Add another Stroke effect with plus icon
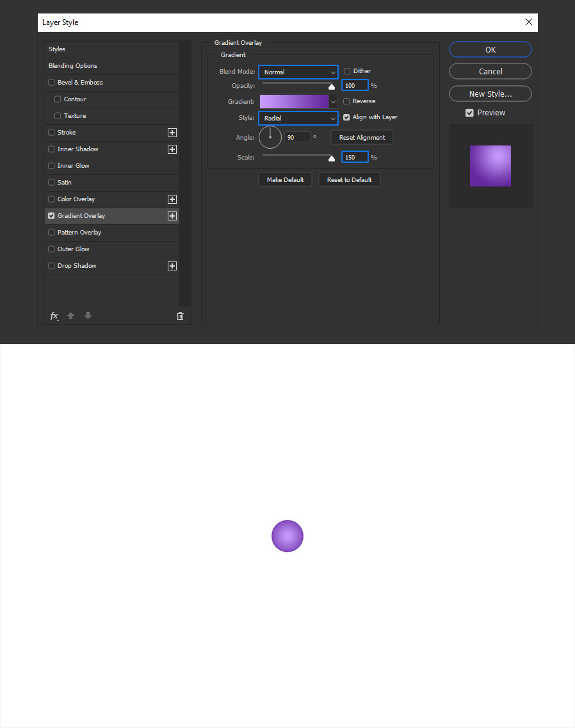 [172, 133]
